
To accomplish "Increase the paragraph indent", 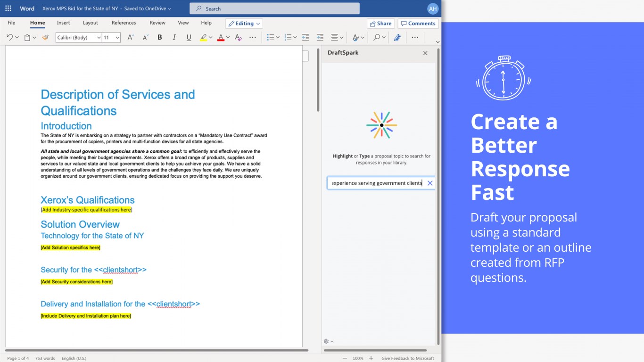I will tap(320, 37).
